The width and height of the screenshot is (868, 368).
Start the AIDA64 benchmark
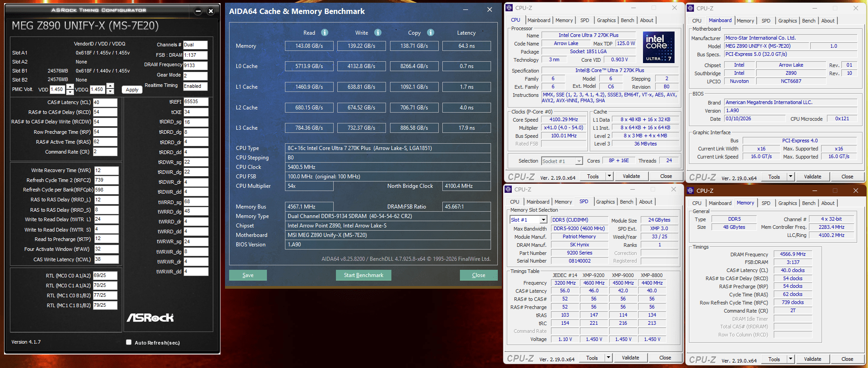363,275
